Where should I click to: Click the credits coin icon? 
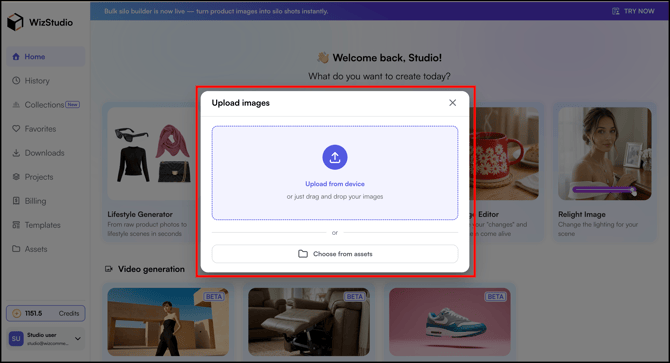[17, 313]
